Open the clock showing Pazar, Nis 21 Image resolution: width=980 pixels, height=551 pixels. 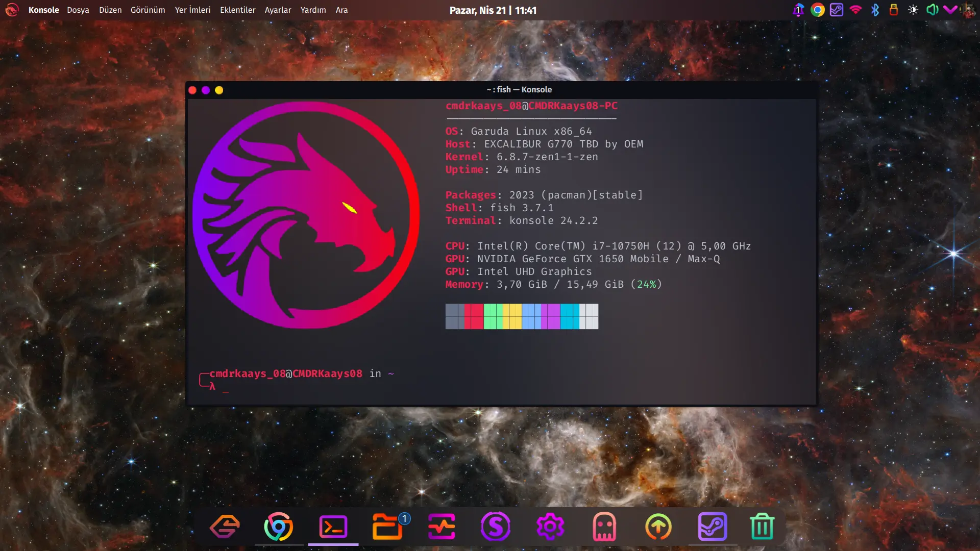(x=493, y=10)
